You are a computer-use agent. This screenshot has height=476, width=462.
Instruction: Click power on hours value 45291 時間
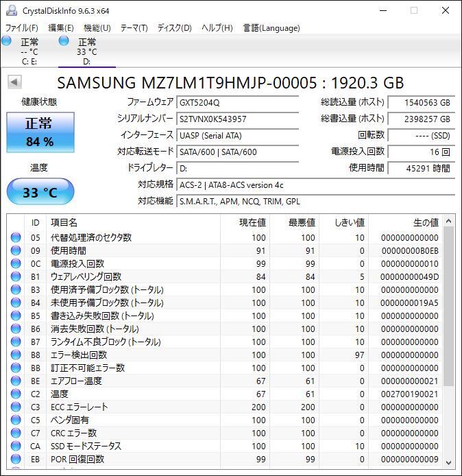point(422,168)
